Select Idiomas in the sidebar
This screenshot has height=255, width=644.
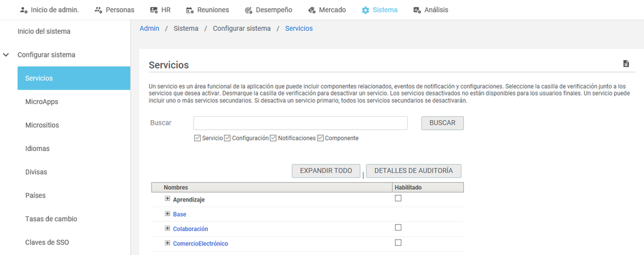pyautogui.click(x=37, y=148)
